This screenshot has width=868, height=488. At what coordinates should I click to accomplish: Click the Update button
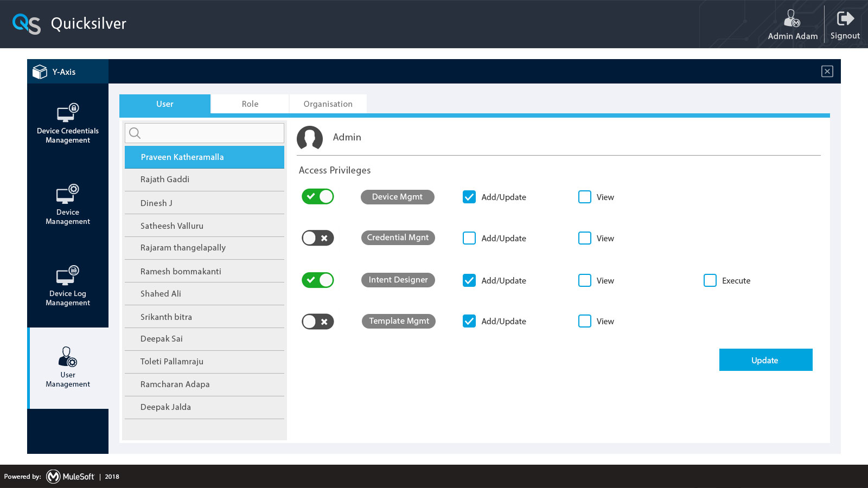point(765,360)
